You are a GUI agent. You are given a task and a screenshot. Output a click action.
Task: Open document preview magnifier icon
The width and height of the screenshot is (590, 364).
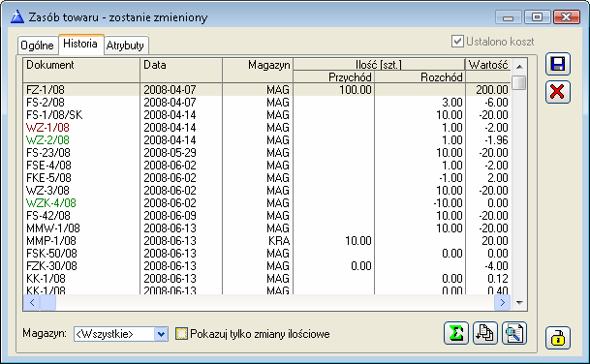tap(514, 333)
